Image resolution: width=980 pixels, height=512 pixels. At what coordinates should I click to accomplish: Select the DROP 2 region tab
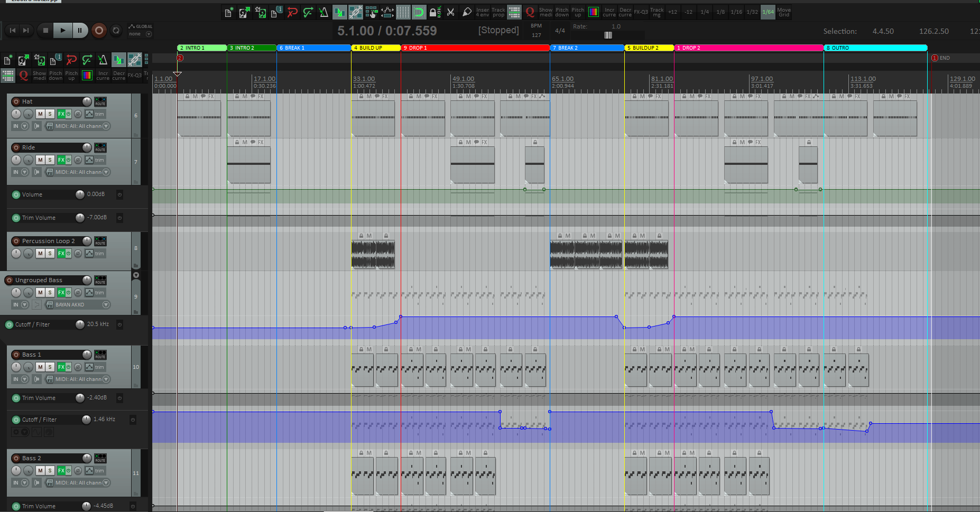click(748, 48)
